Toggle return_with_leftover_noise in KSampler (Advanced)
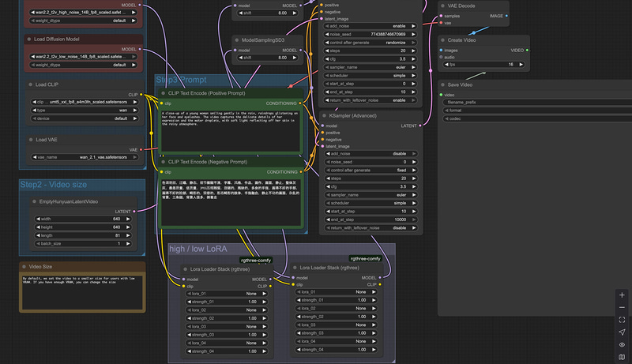Image resolution: width=632 pixels, height=364 pixels. pos(370,227)
